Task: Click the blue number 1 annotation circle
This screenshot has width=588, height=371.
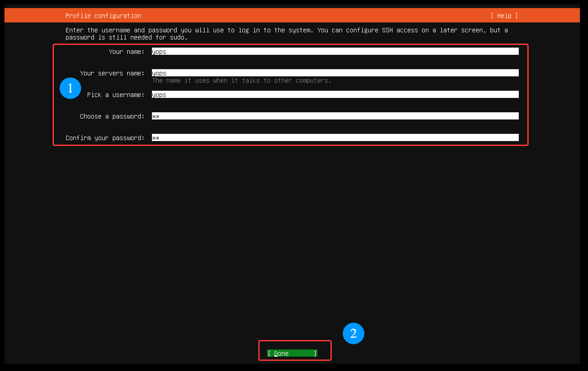Action: pos(70,88)
